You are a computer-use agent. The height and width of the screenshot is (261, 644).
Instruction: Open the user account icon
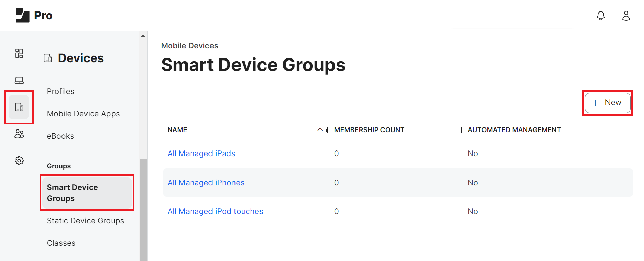coord(626,16)
